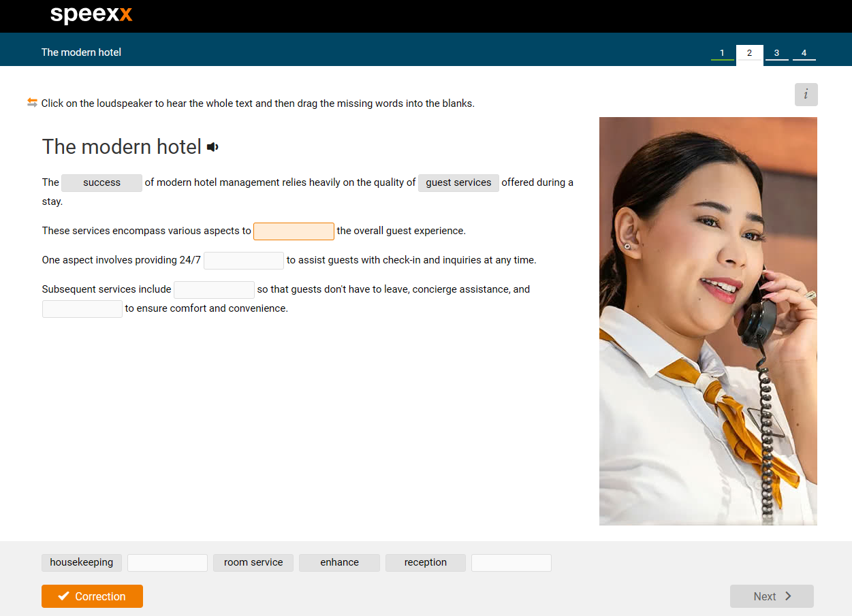
Task: Go to the Next exercise
Action: 772,596
